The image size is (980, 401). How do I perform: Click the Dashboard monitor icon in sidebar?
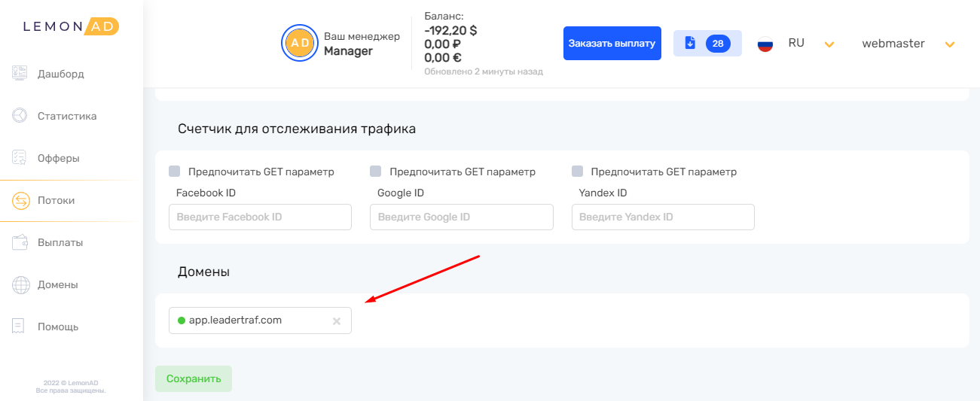(x=20, y=74)
